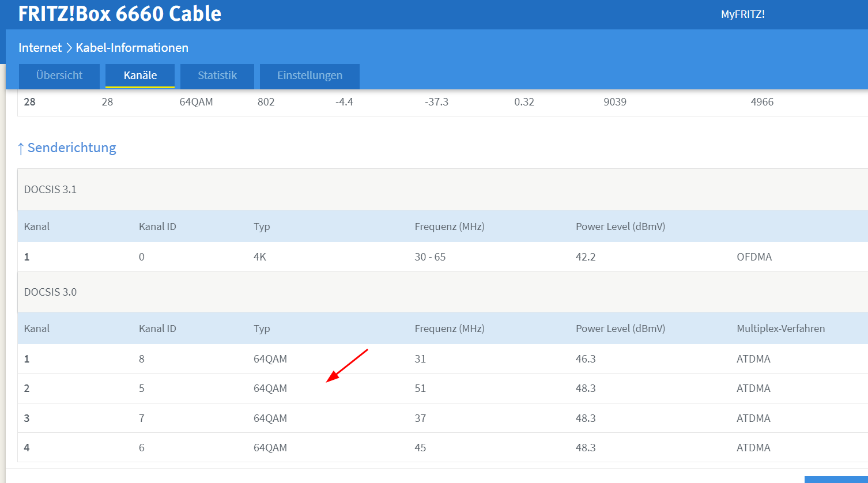Click 64QAM in the frequency 802 row
Image resolution: width=868 pixels, height=483 pixels.
[x=196, y=102]
